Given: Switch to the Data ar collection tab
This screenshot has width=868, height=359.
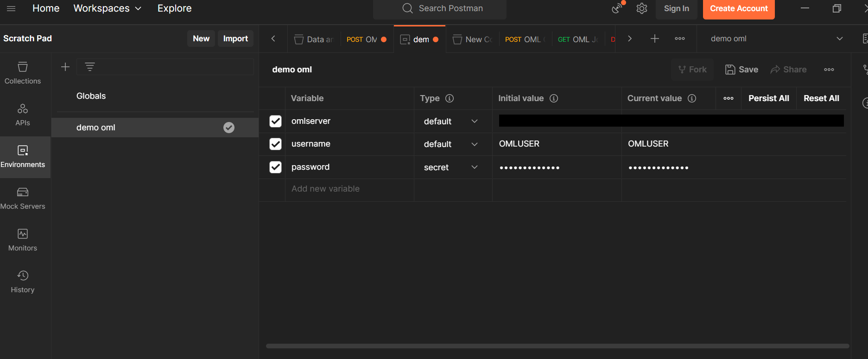Looking at the screenshot, I should [x=314, y=39].
